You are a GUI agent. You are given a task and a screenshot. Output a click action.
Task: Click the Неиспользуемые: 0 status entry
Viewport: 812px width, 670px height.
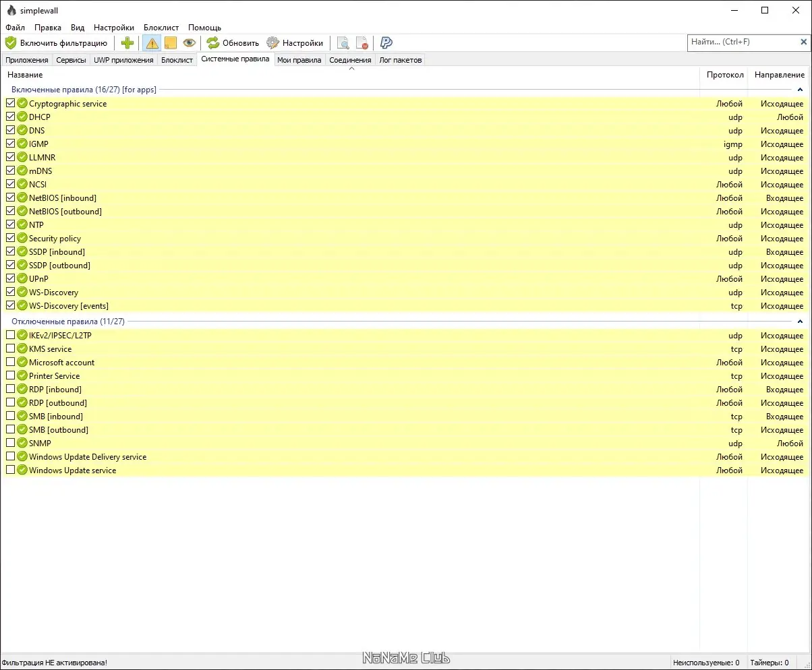[x=705, y=663]
